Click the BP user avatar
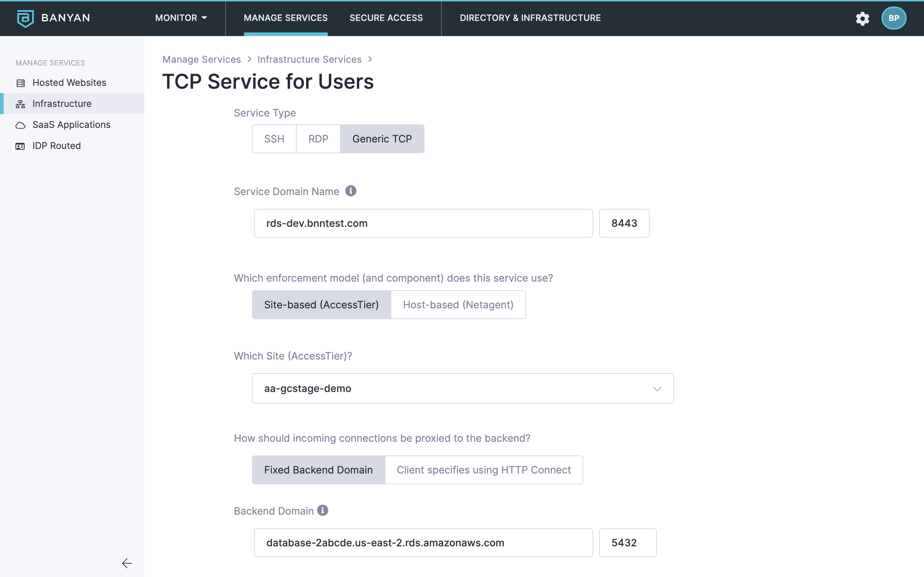This screenshot has height=577, width=924. 893,18
